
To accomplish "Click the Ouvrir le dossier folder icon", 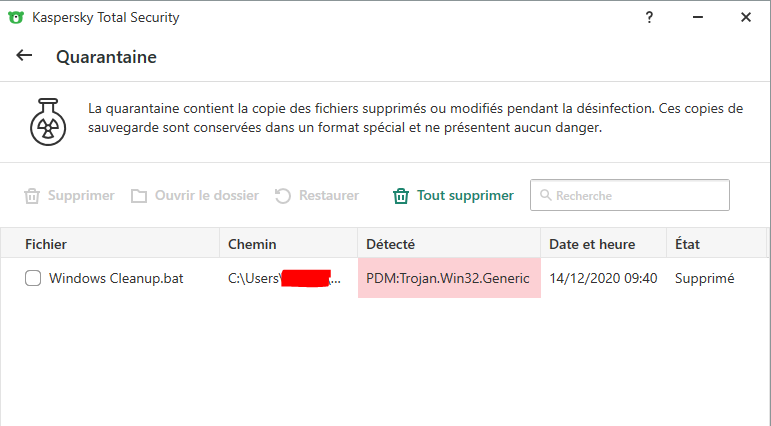I will (x=139, y=196).
